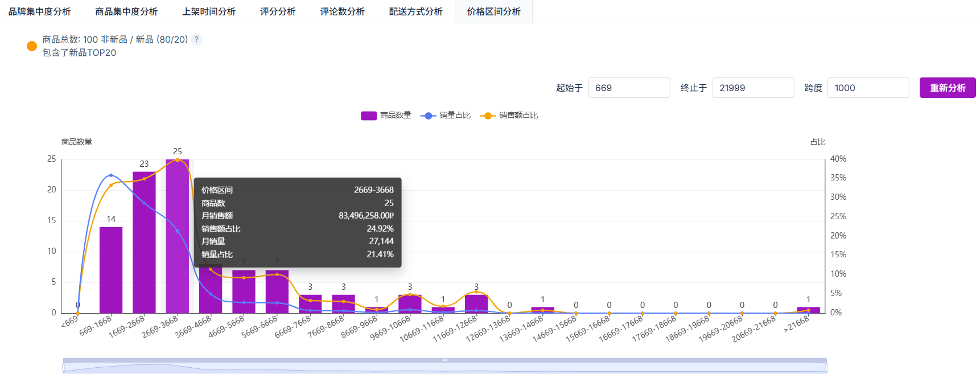
Task: Click the 包含了新品TOP20 text
Action: (79, 52)
